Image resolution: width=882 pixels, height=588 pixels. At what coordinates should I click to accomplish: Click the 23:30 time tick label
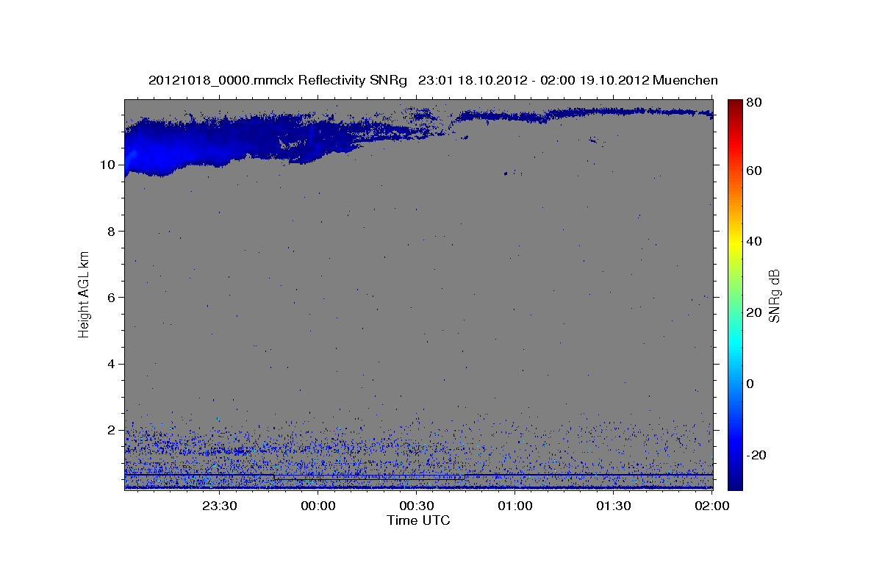click(x=219, y=506)
